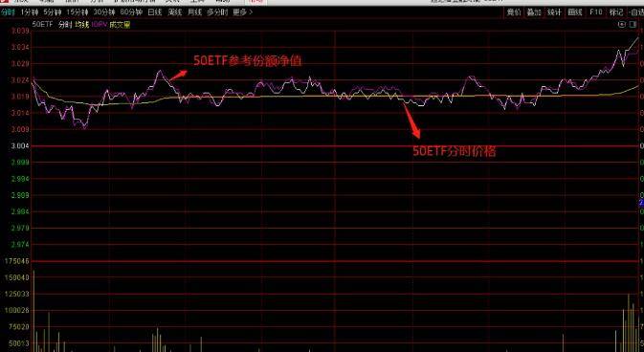Click the green 2.989 axis label
Image resolution: width=644 pixels, height=352 pixels.
point(20,195)
